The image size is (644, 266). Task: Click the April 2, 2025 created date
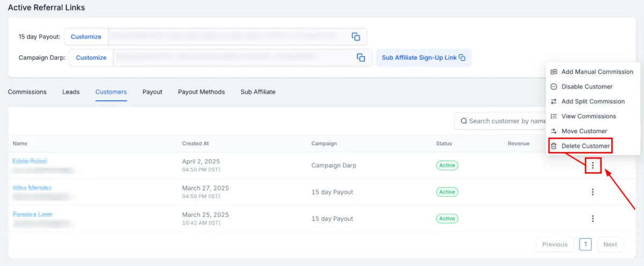coord(201,161)
